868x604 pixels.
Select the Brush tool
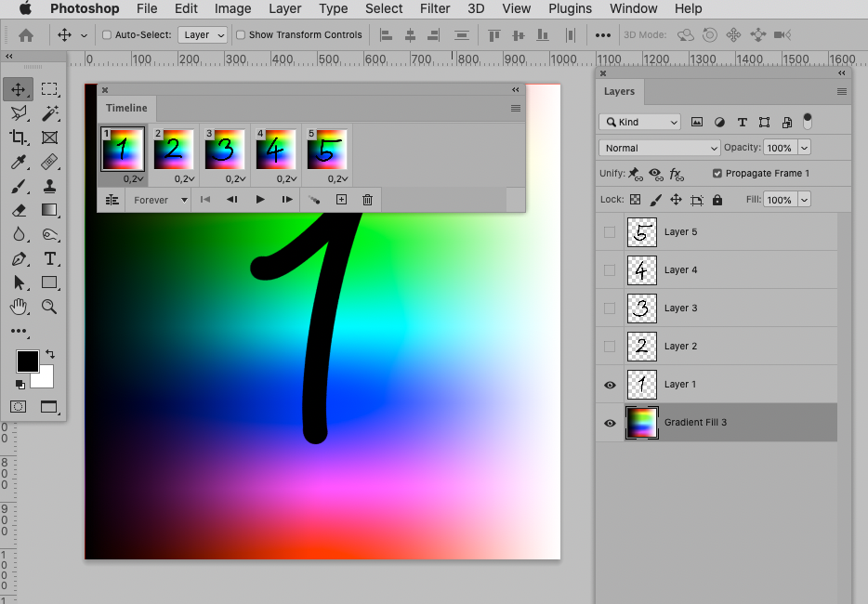pos(19,186)
